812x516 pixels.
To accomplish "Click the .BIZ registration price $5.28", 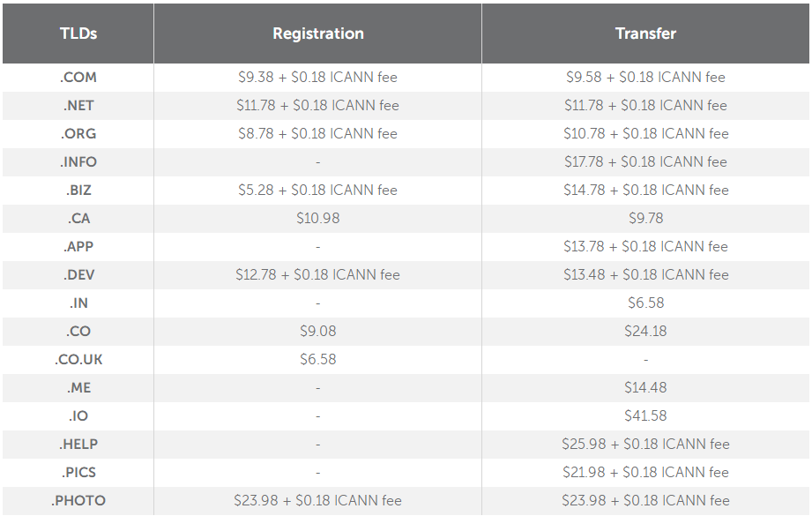I will pos(317,190).
